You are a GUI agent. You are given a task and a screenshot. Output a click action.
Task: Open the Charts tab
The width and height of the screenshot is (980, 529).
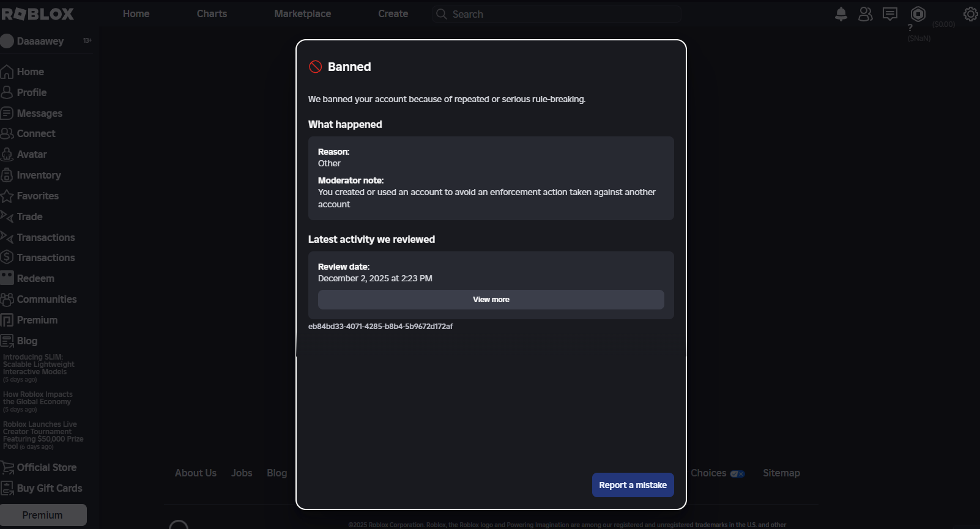pyautogui.click(x=212, y=14)
